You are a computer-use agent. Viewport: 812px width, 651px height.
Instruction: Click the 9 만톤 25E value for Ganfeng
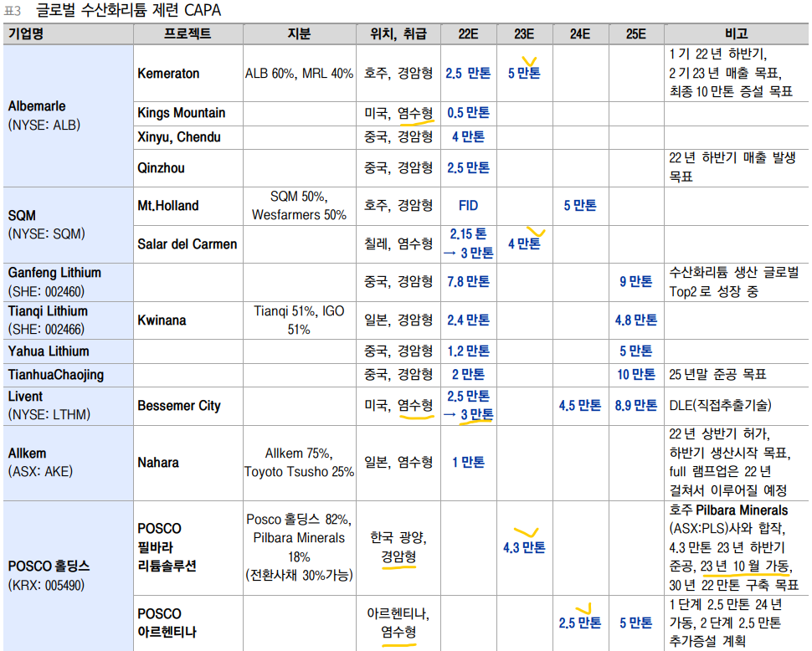[636, 282]
